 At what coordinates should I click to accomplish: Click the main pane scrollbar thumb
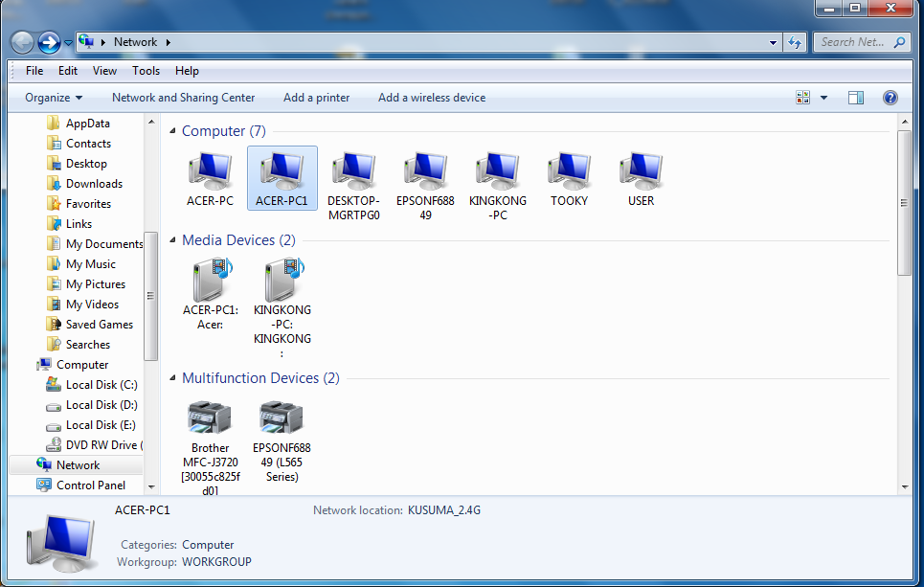904,203
